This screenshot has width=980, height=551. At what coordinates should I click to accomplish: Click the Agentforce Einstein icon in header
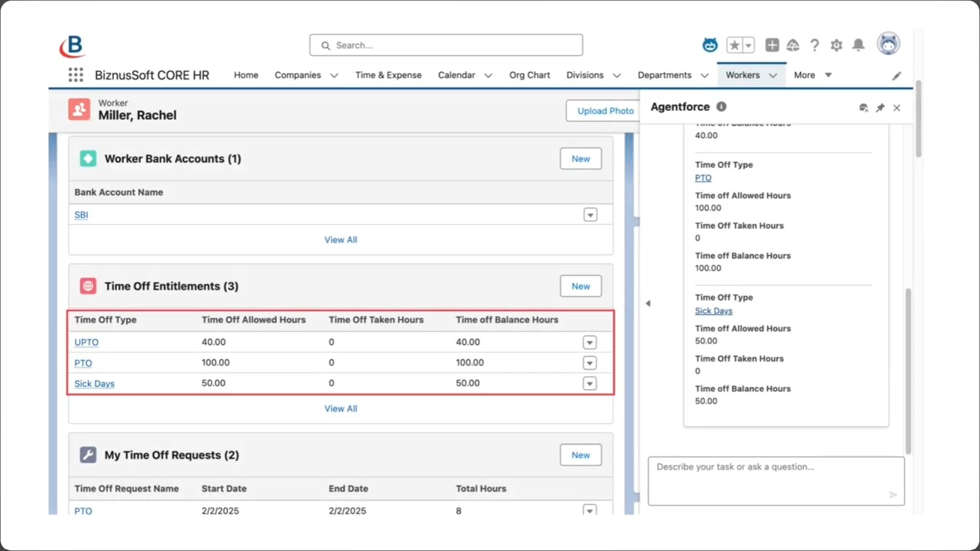710,45
